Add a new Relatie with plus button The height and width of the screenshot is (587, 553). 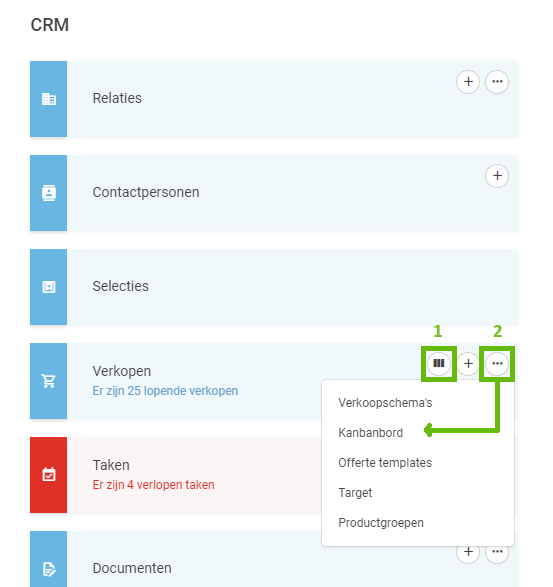[x=468, y=82]
